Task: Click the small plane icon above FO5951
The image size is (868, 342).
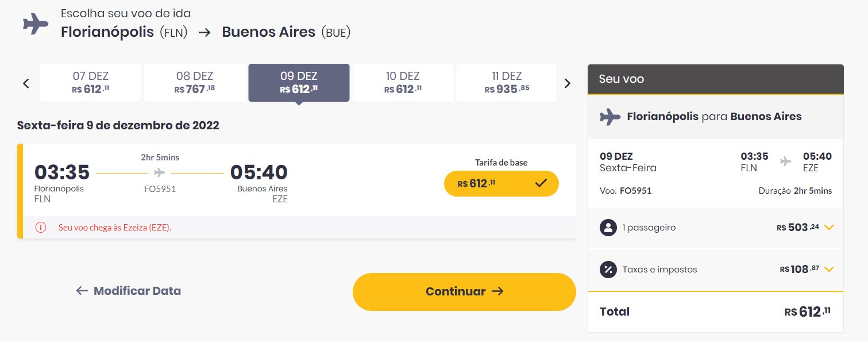Action: [160, 172]
